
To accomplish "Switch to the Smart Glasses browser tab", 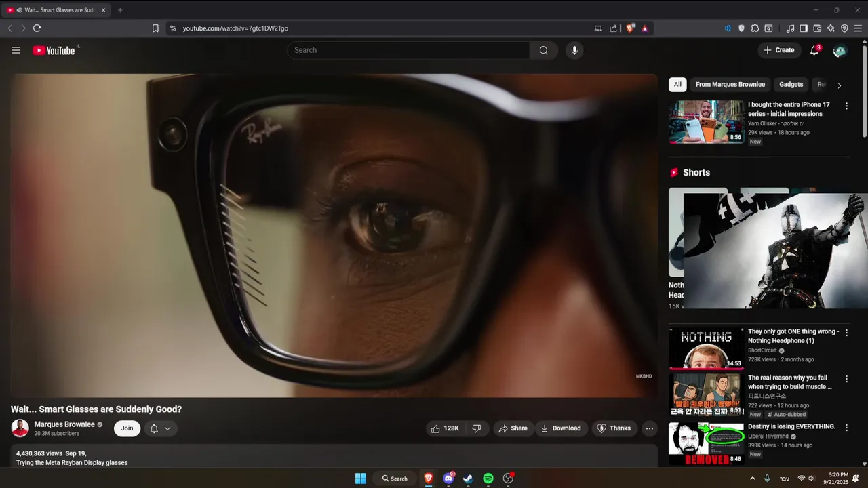I will [57, 10].
